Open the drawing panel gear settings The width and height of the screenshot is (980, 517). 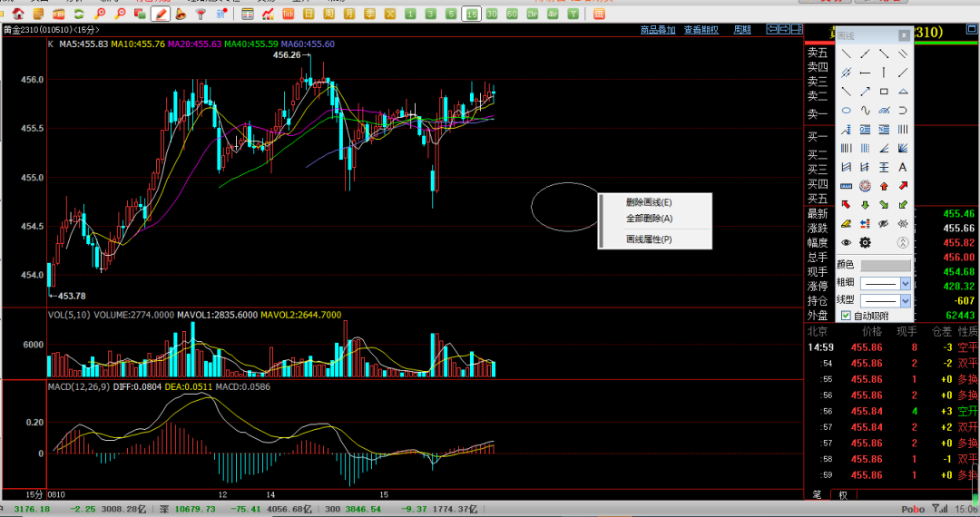coord(865,242)
